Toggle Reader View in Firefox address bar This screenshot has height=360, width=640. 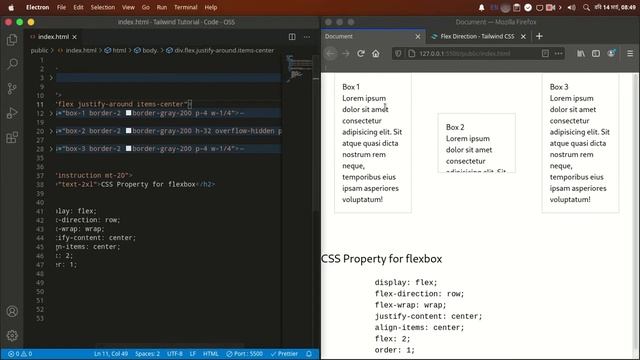coord(545,53)
